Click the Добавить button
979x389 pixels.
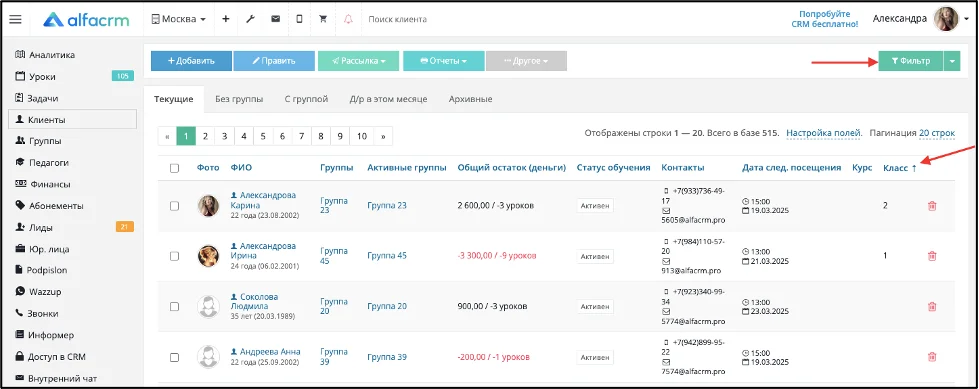click(x=192, y=61)
